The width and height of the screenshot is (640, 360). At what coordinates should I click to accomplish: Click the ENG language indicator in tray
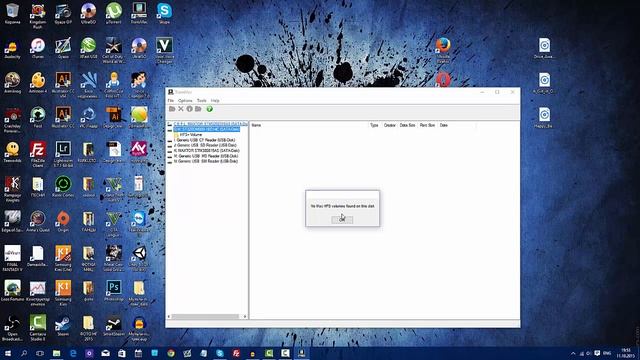607,353
